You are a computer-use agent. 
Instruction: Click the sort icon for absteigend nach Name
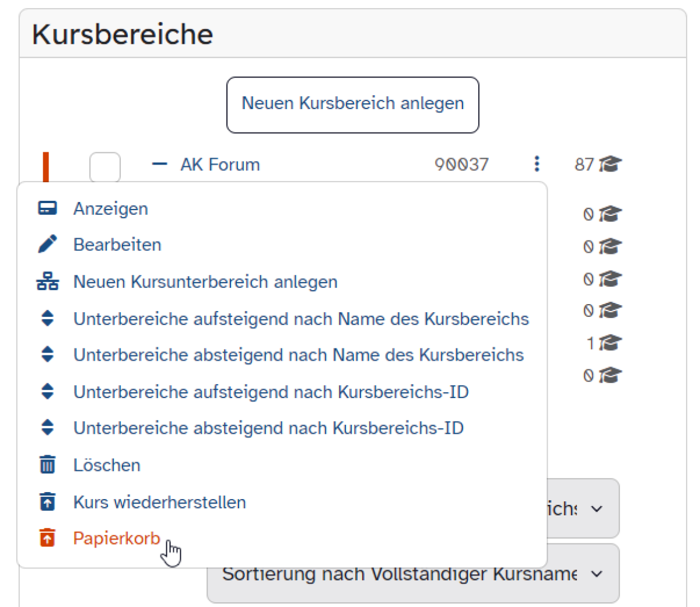coord(47,355)
